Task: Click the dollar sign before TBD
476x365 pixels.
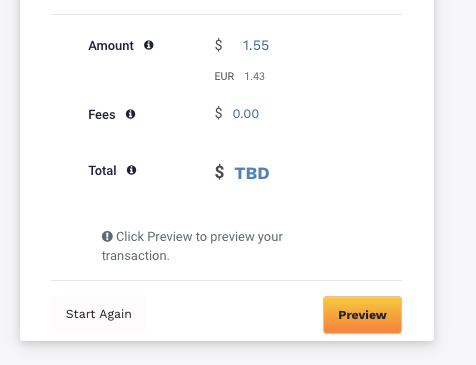Action: pyautogui.click(x=219, y=172)
